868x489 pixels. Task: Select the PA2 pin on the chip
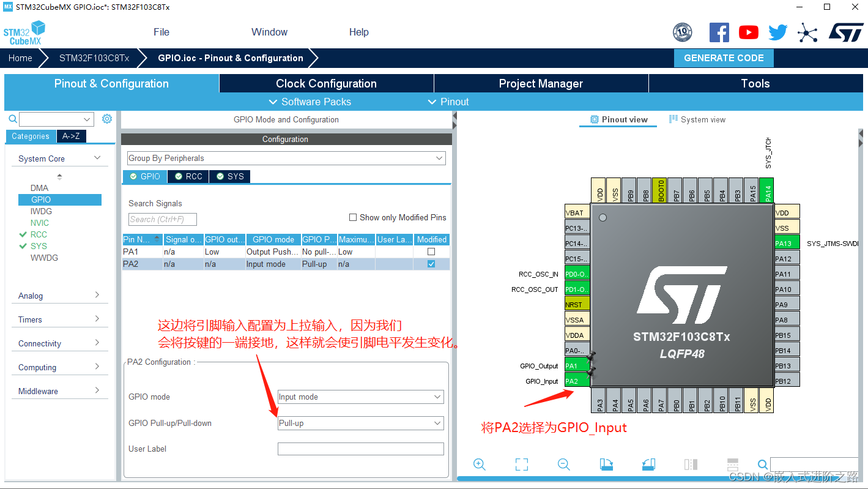577,381
